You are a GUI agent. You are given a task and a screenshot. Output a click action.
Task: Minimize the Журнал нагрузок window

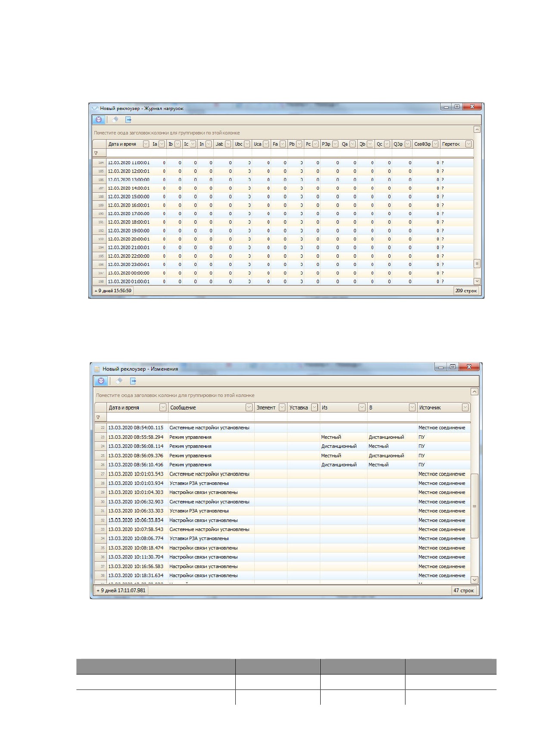447,106
